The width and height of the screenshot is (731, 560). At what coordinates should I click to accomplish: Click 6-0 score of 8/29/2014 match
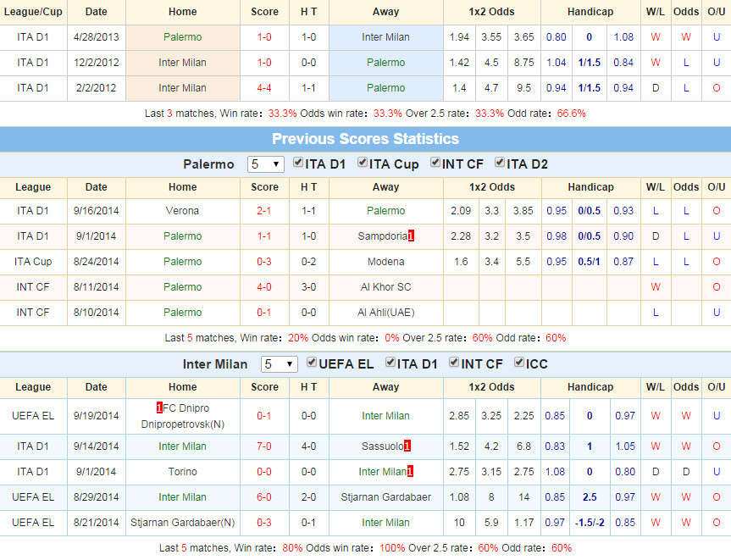(264, 497)
